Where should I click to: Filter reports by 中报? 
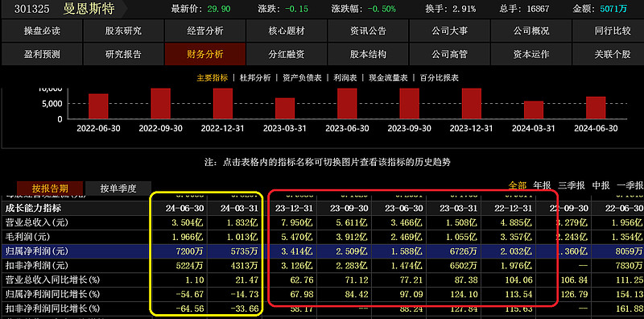click(x=601, y=185)
